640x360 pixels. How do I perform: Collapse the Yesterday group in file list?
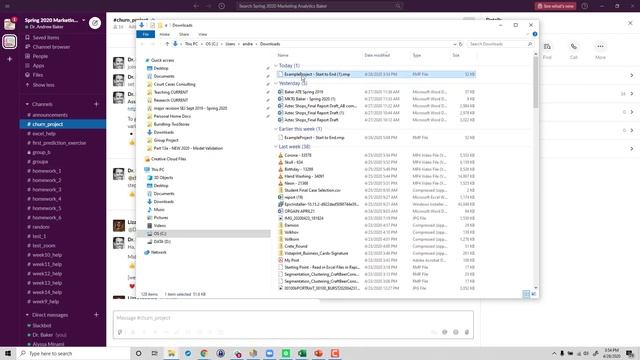click(276, 83)
